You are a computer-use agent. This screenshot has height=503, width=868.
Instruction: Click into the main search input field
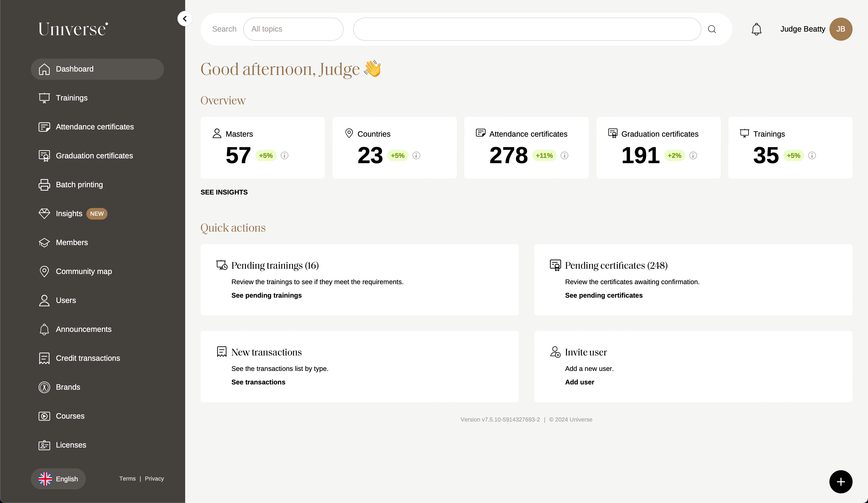point(527,29)
